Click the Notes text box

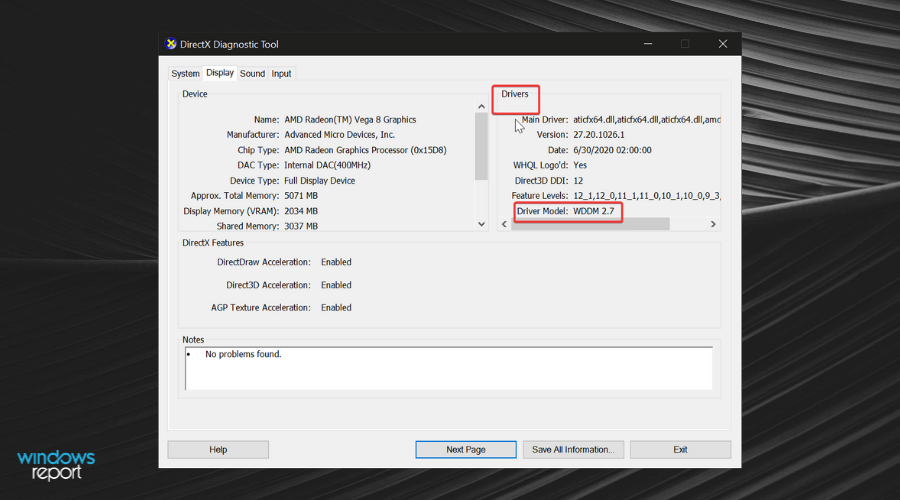(x=449, y=369)
